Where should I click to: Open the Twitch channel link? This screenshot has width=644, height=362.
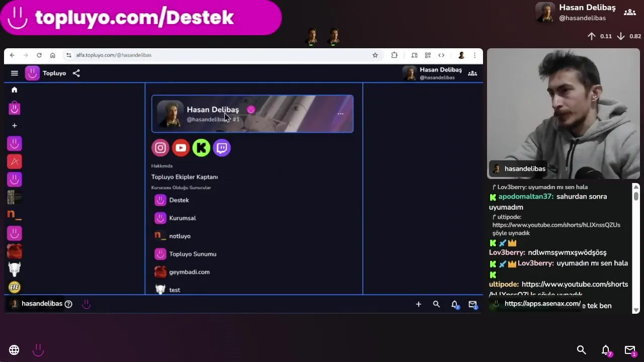point(222,148)
